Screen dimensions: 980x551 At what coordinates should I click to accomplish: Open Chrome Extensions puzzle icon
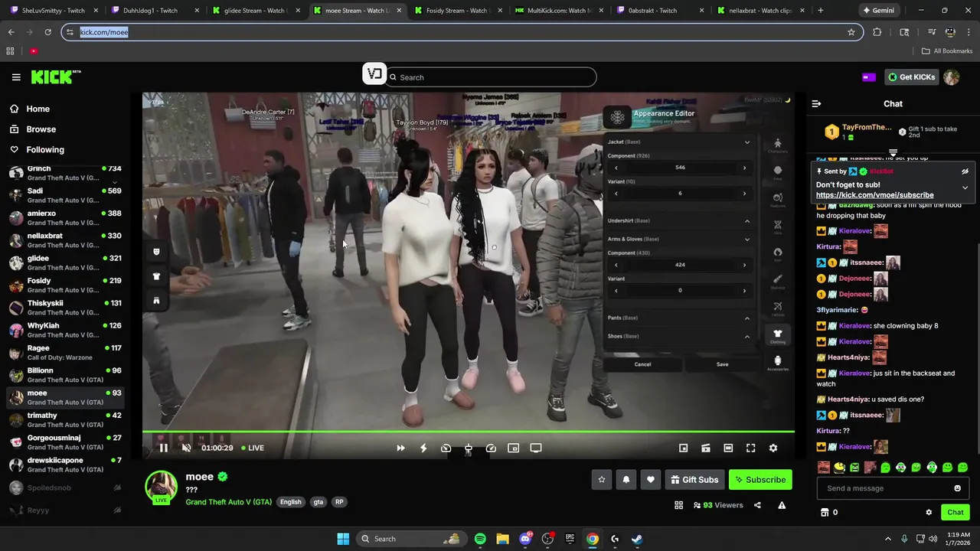tap(877, 32)
